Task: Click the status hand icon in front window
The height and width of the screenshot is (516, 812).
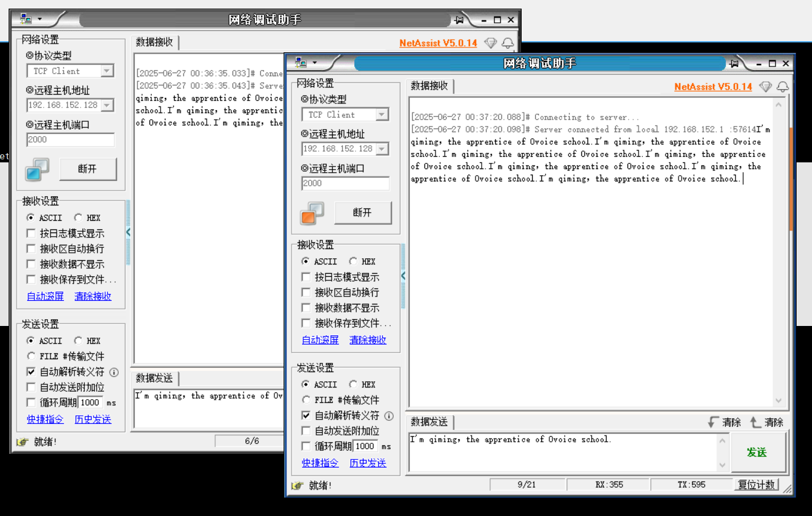Action: point(298,485)
